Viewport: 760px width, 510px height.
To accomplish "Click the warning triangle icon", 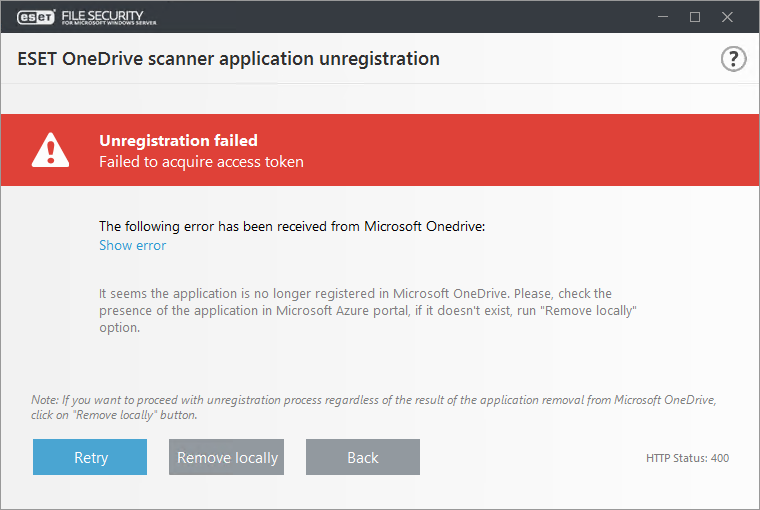I will [x=49, y=150].
